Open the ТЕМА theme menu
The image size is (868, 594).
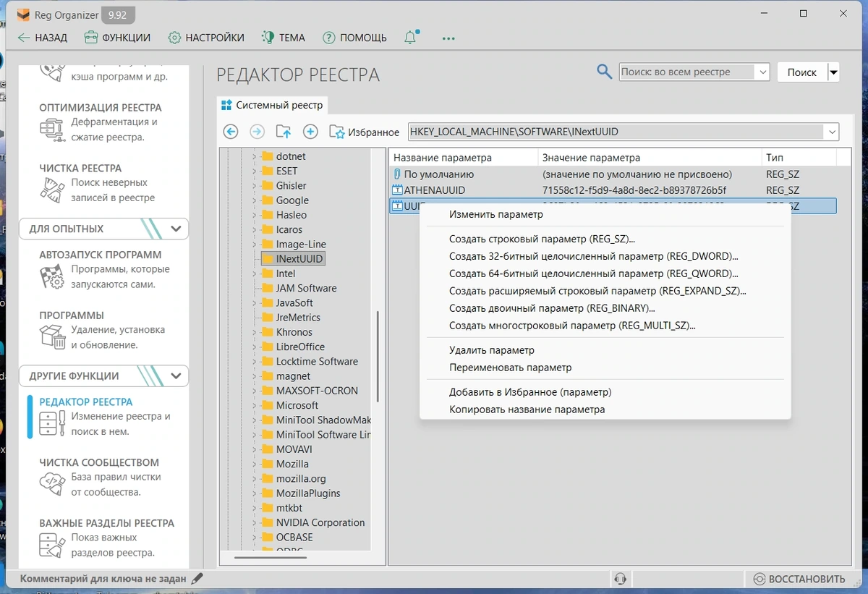point(284,38)
